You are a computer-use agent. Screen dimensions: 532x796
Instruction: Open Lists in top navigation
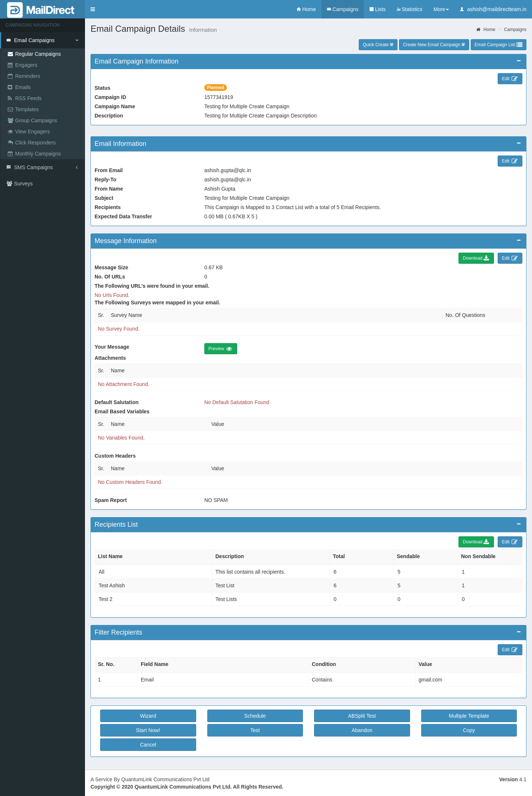tap(377, 9)
